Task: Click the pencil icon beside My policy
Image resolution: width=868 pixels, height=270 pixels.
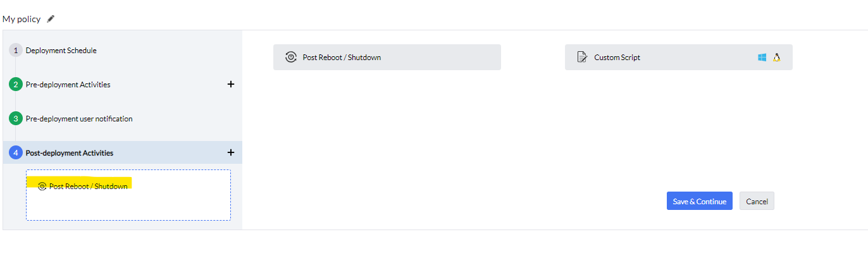Action: coord(51,19)
